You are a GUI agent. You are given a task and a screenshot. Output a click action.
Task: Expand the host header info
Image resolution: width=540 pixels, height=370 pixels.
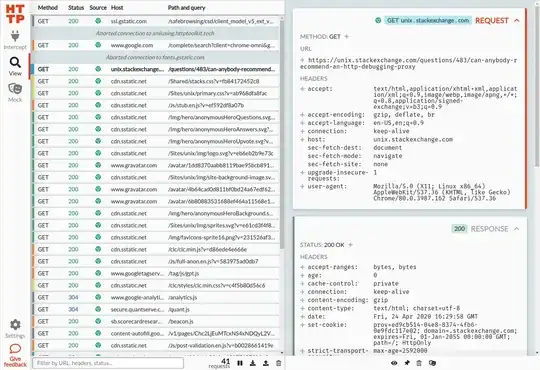(302, 139)
